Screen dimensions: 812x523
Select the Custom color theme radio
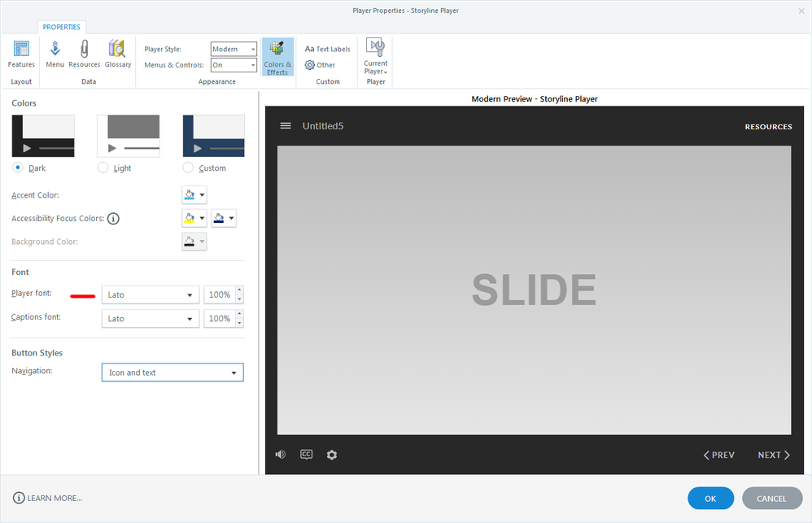188,168
